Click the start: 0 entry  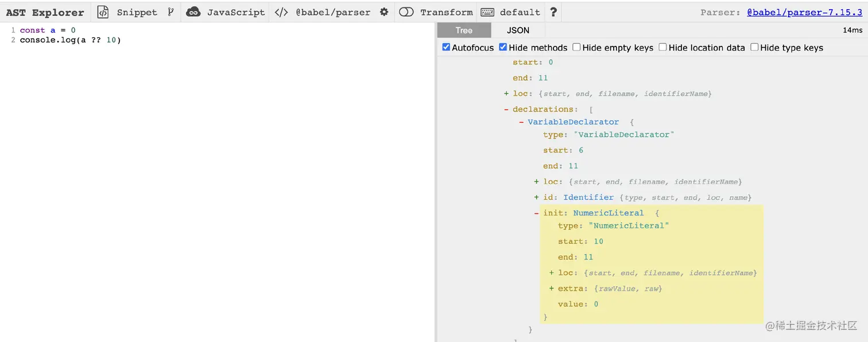[x=533, y=62]
